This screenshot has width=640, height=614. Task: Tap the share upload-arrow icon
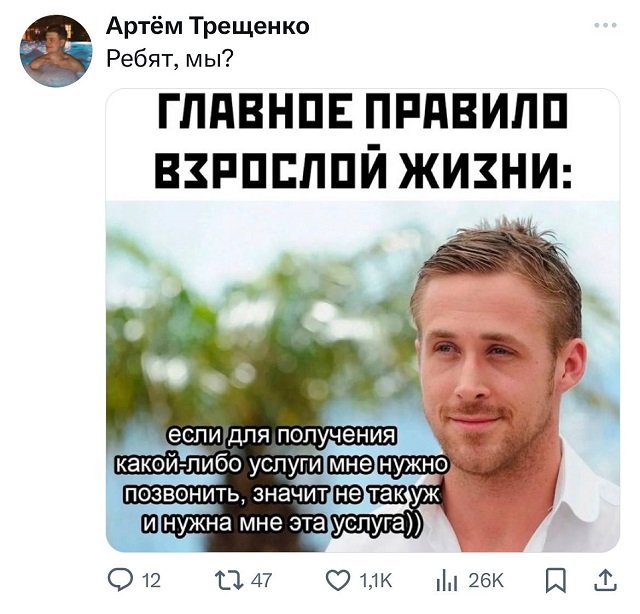click(x=605, y=580)
